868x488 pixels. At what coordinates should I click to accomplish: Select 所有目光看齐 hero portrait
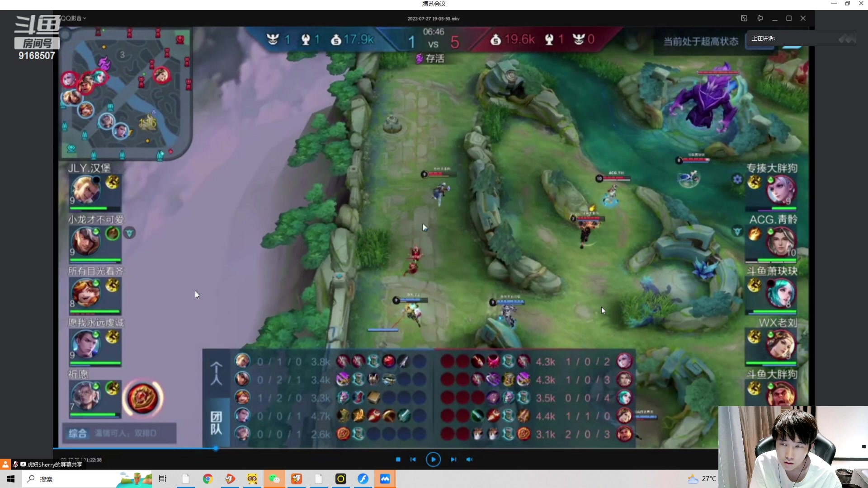tap(86, 293)
